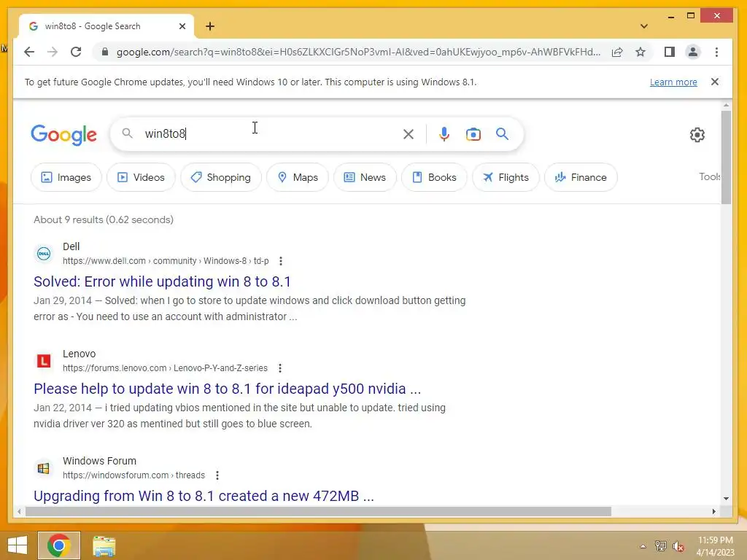Open the Windows Forum result options menu
This screenshot has height=560, width=747.
(217, 475)
